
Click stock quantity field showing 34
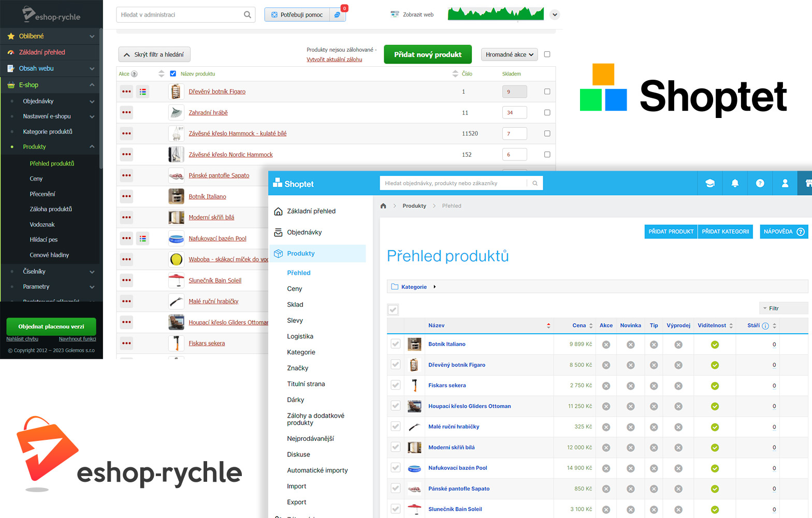point(515,112)
